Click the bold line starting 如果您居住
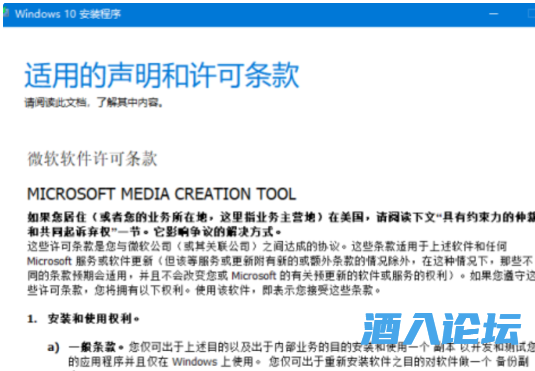Screen dimensions: 535x371 point(281,217)
